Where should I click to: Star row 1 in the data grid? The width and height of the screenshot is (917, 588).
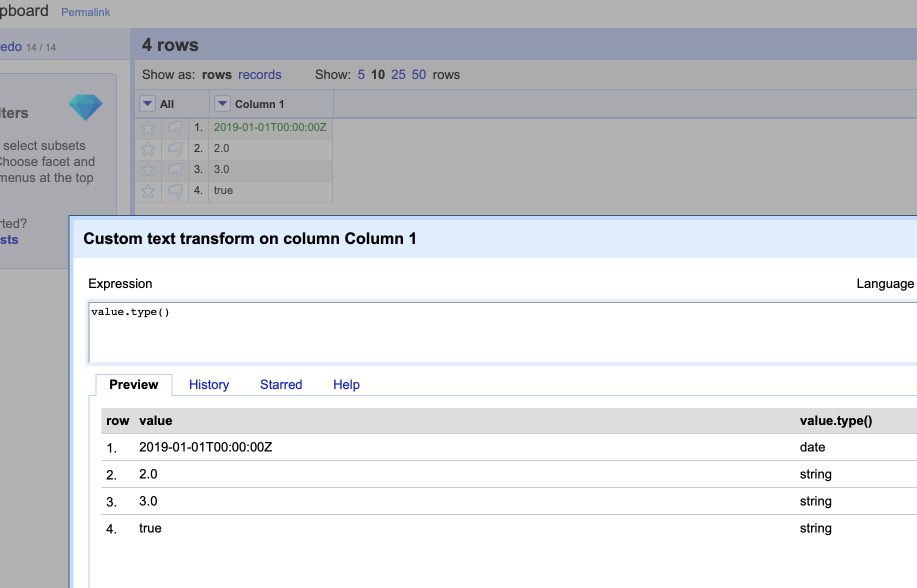coord(148,128)
